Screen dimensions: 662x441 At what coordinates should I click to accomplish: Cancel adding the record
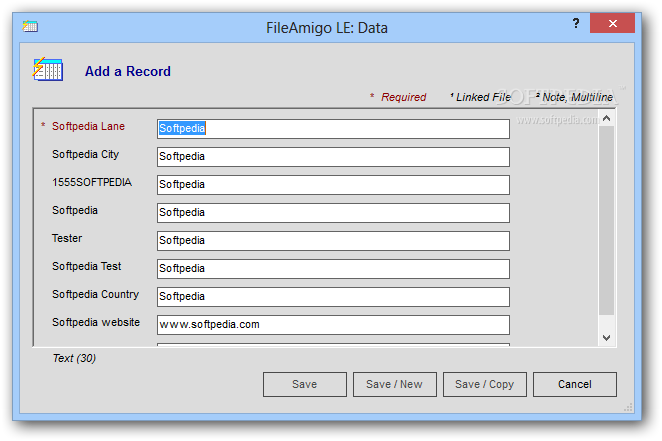click(x=575, y=384)
